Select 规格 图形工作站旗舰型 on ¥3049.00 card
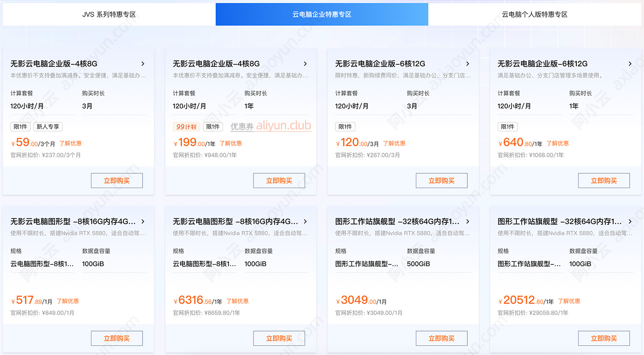This screenshot has width=644, height=355. (x=367, y=264)
